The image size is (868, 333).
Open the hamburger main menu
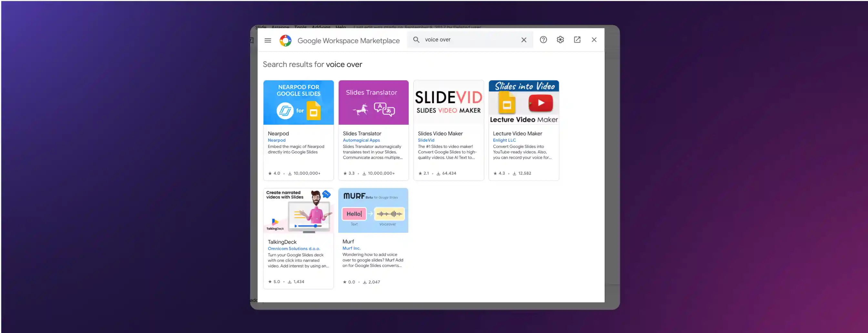pos(268,40)
